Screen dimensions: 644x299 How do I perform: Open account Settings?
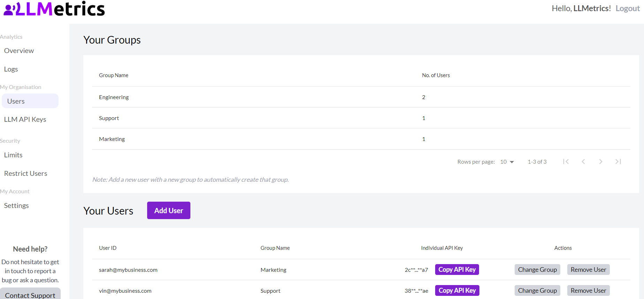(x=16, y=206)
